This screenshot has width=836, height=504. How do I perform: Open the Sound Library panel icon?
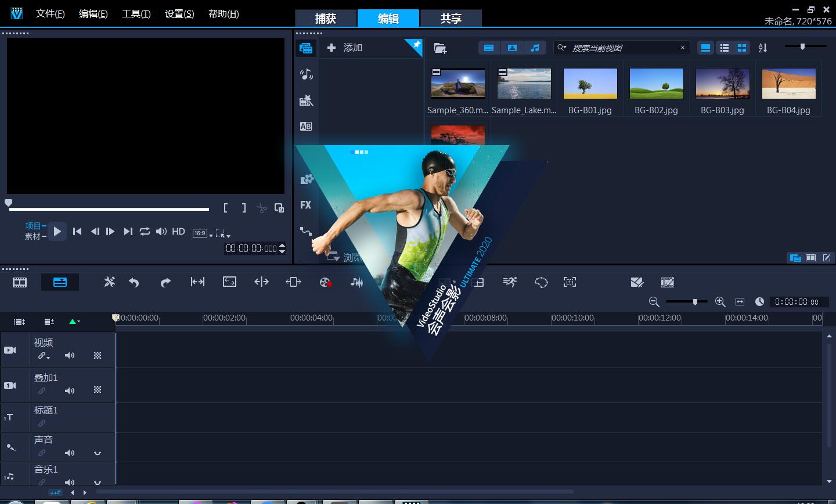click(306, 74)
